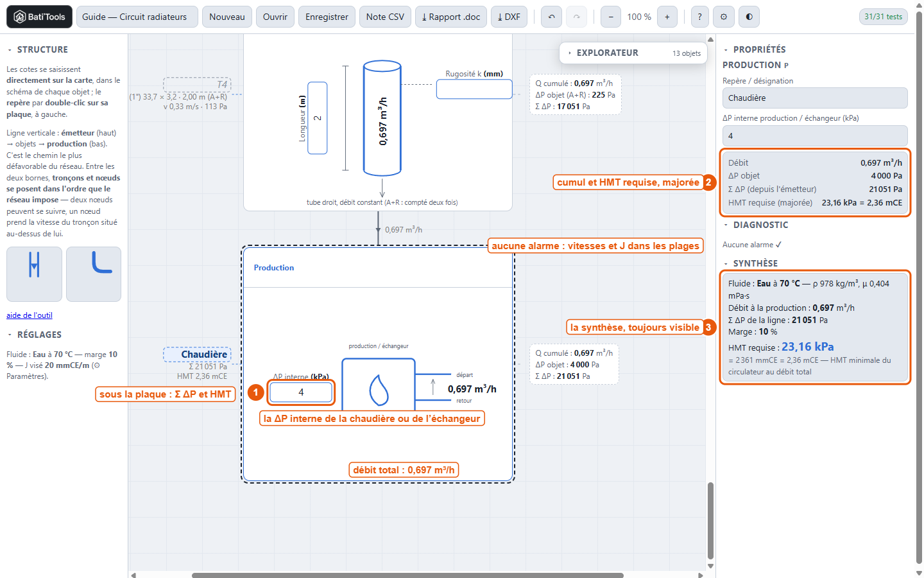Click the 31/31 tests badge
This screenshot has width=924, height=578.
[x=883, y=17]
